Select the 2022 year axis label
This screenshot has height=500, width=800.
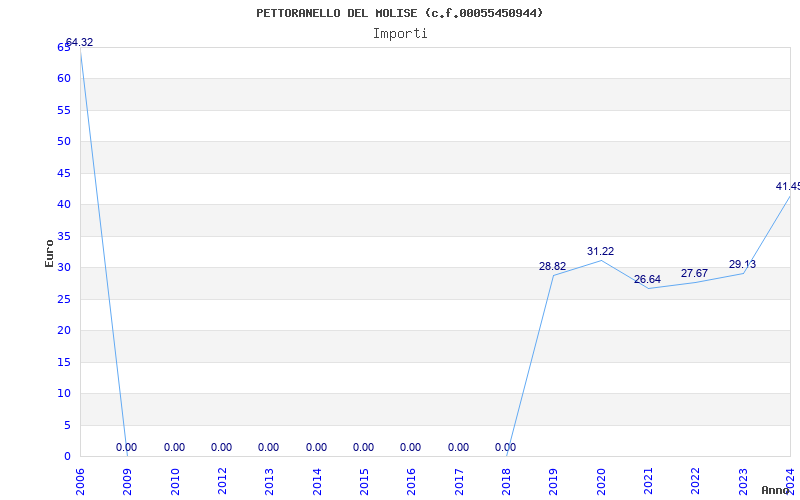click(x=695, y=482)
